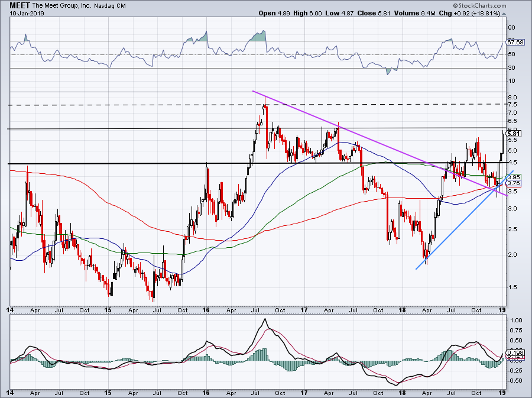This screenshot has width=532, height=398.
Task: Click the price axis label 7.5
Action: 512,105
